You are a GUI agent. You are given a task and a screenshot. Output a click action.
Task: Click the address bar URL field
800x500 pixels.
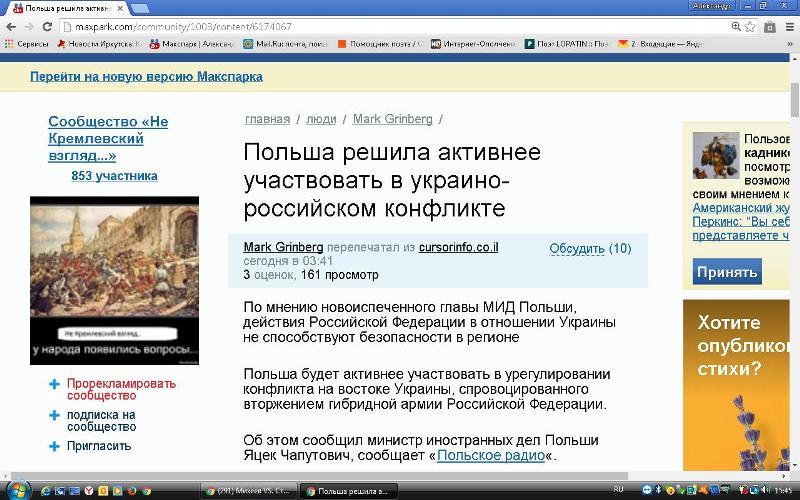point(400,27)
